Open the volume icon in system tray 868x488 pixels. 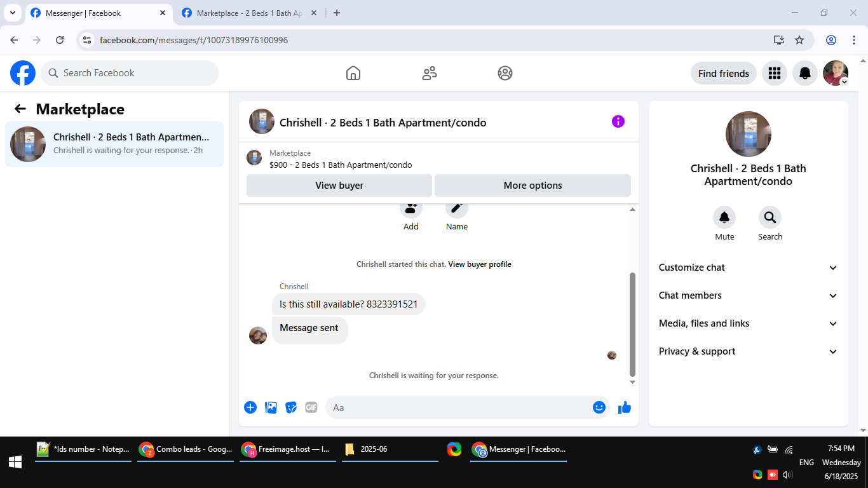click(787, 475)
